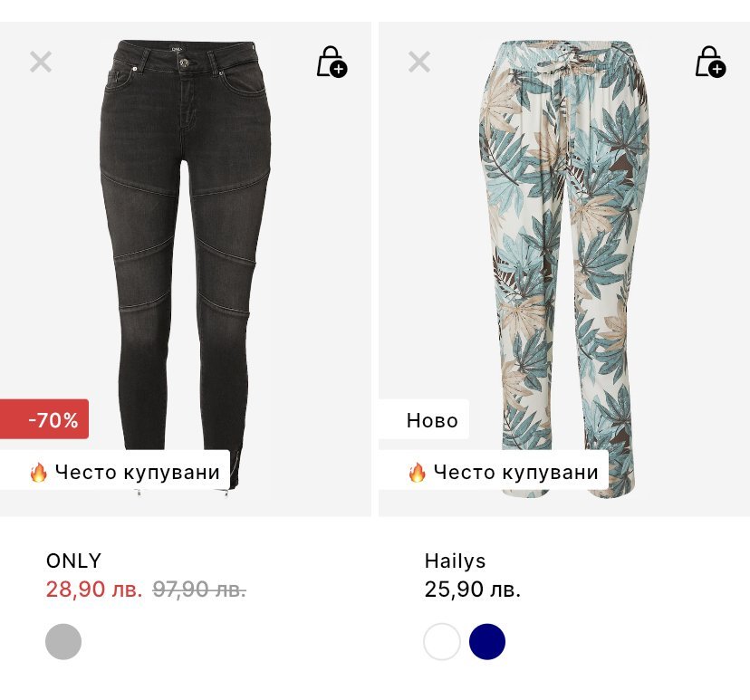Click the "Ново" badge on Hailys trousers
Viewport: 750px width, 700px height.
pos(431,420)
